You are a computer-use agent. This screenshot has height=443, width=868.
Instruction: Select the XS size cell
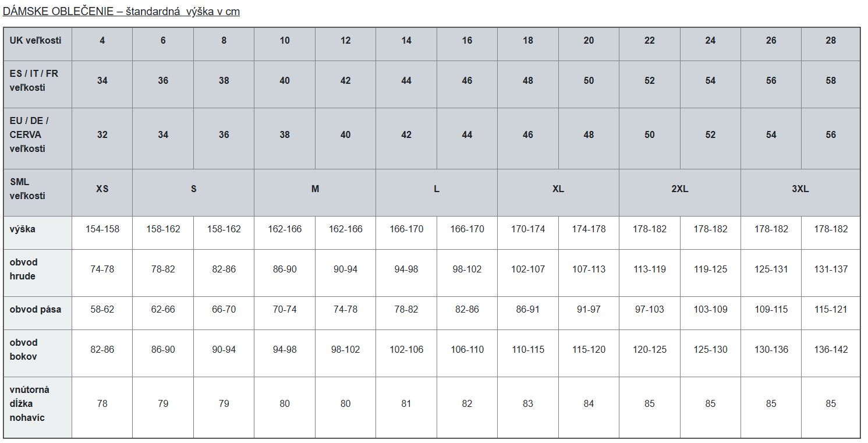pyautogui.click(x=102, y=193)
